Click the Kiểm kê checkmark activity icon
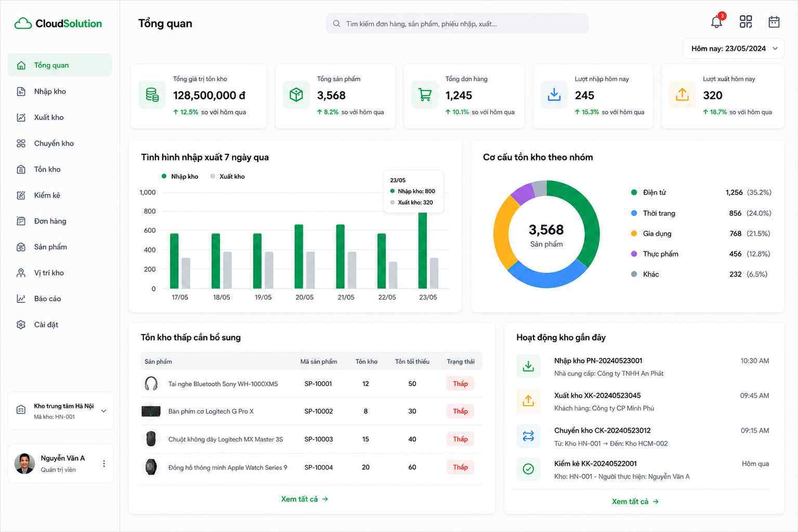Viewport: 798px width, 532px height. click(x=528, y=469)
